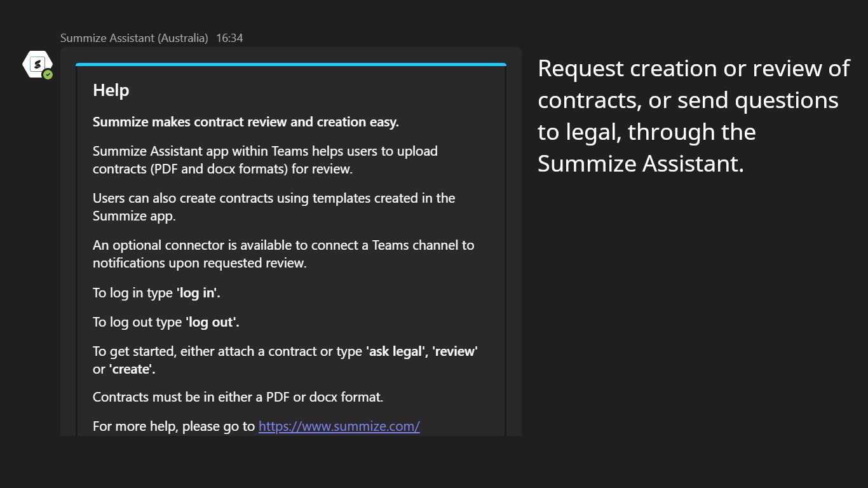
Task: Select the bold 'log out' command text
Action: [212, 322]
